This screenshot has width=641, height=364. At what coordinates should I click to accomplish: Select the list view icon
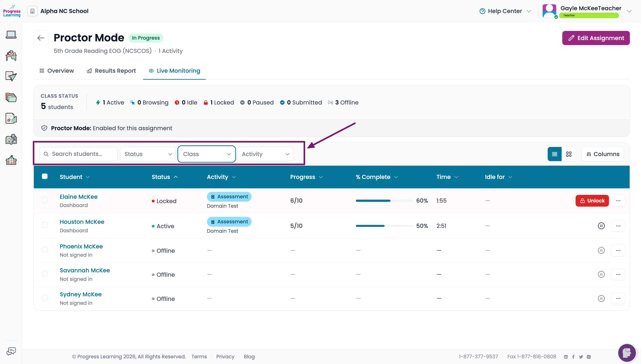pos(554,154)
